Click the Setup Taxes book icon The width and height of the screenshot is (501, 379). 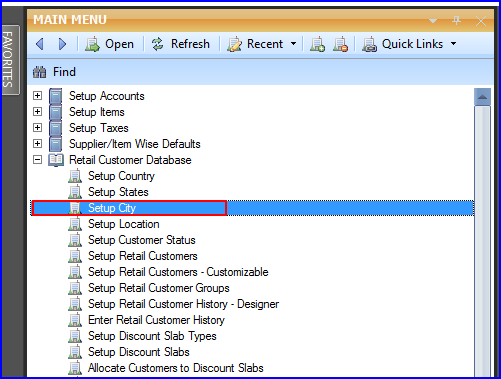pos(55,128)
